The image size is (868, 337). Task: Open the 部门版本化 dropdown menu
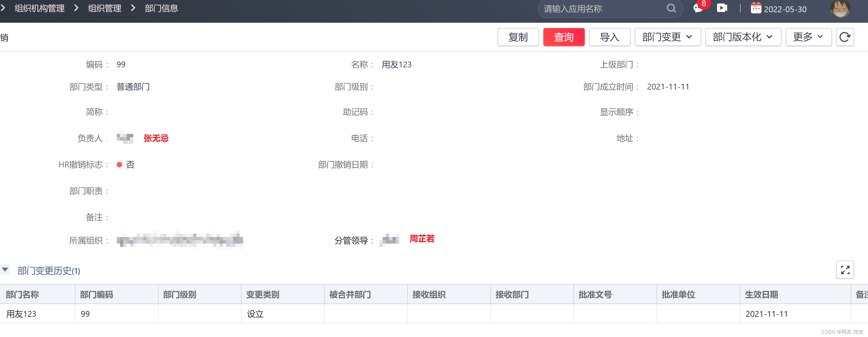tap(743, 37)
